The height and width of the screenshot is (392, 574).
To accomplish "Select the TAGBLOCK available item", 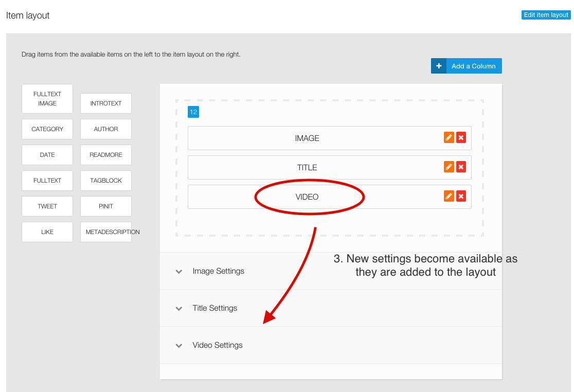I will 106,181.
